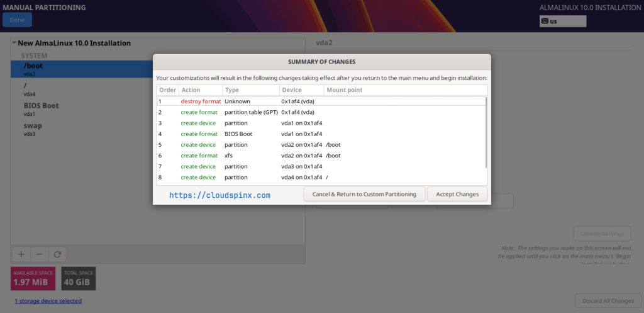Viewport: 644px width, 313px height.
Task: Sort changes by the Action column header
Action: 201,90
